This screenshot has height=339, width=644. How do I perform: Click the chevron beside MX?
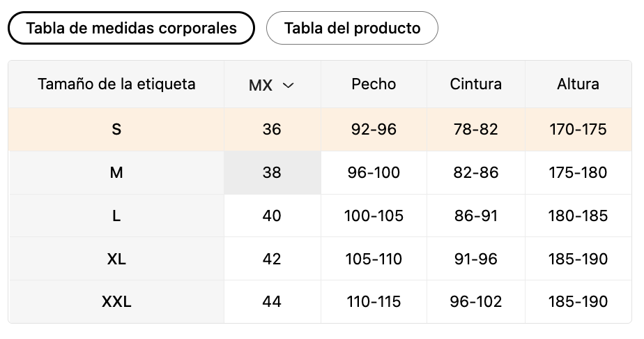point(289,86)
